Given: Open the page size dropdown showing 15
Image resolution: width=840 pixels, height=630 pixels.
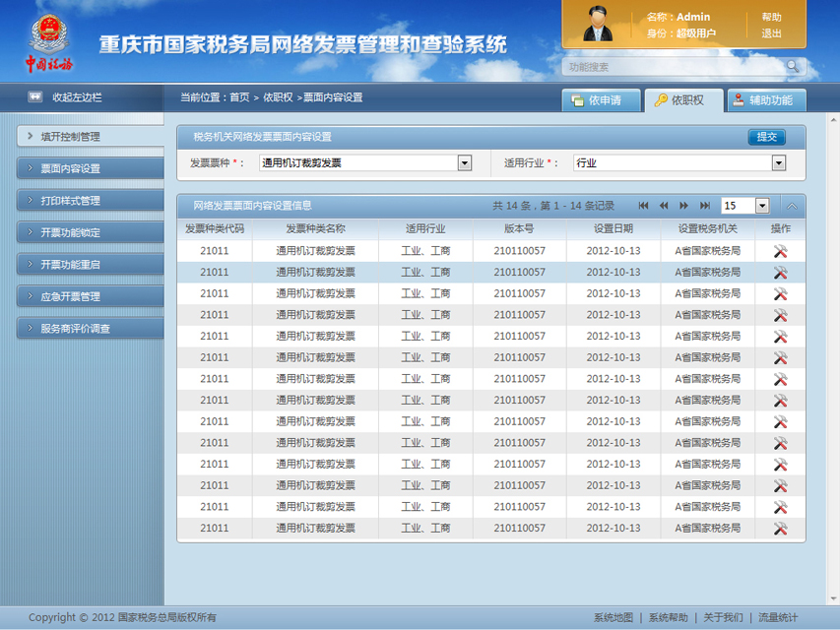Looking at the screenshot, I should point(762,206).
